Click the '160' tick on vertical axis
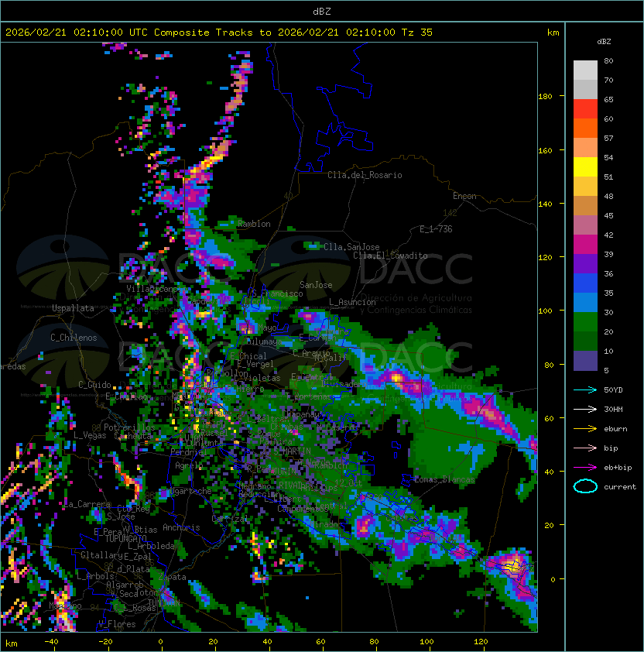 click(x=545, y=150)
